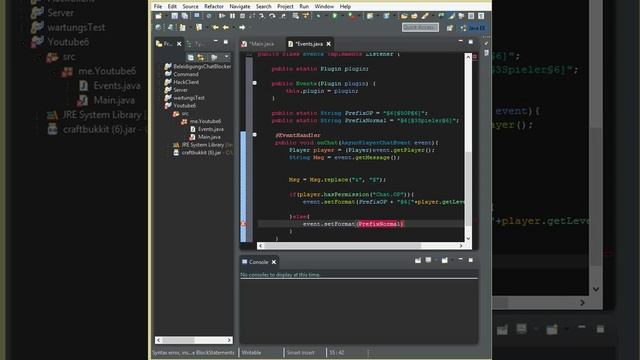Click the Debug (bug) toolbar icon
This screenshot has height=360, width=640.
318,16
